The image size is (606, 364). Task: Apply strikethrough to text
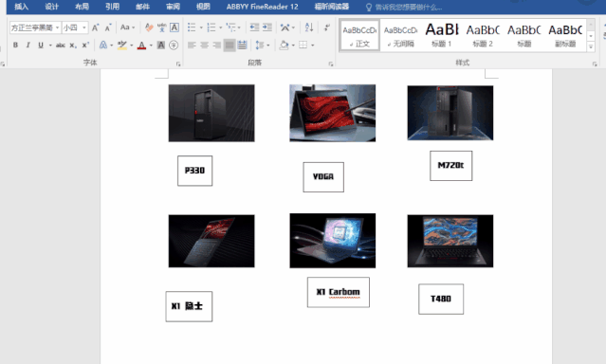pyautogui.click(x=61, y=45)
